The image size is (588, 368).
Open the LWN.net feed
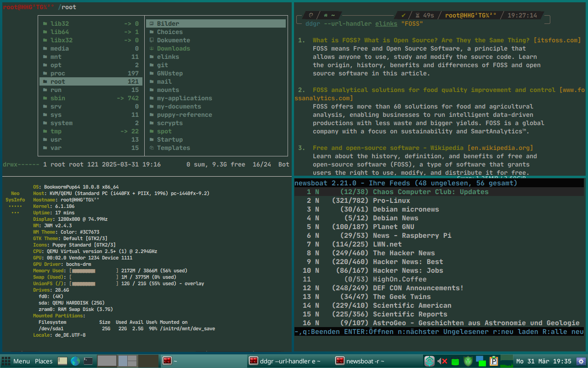click(439, 244)
